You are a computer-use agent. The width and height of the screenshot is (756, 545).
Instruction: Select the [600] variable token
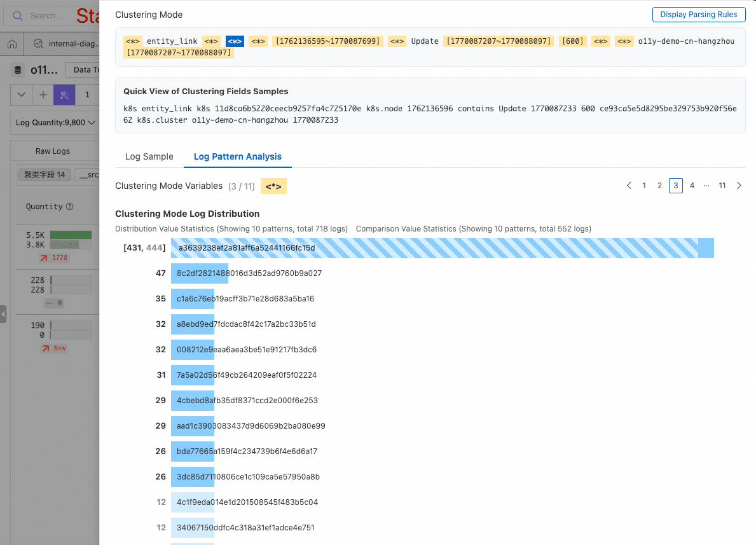point(574,41)
